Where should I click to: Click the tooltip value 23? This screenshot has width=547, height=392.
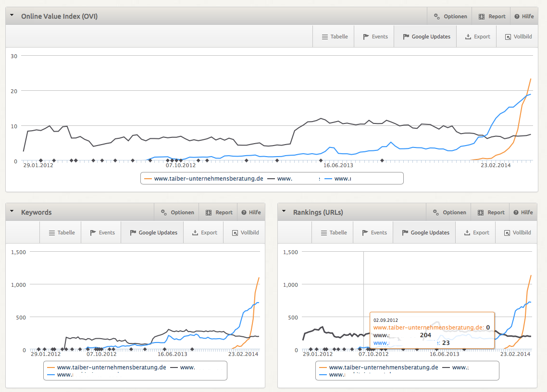click(446, 343)
